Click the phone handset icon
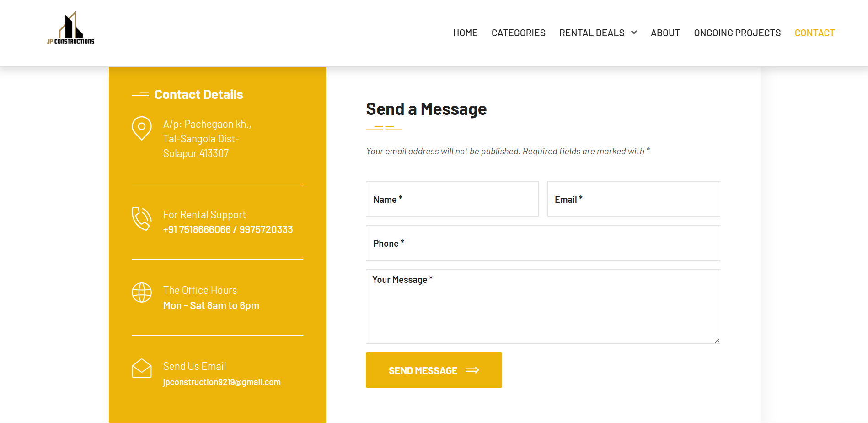The image size is (868, 423). (142, 219)
